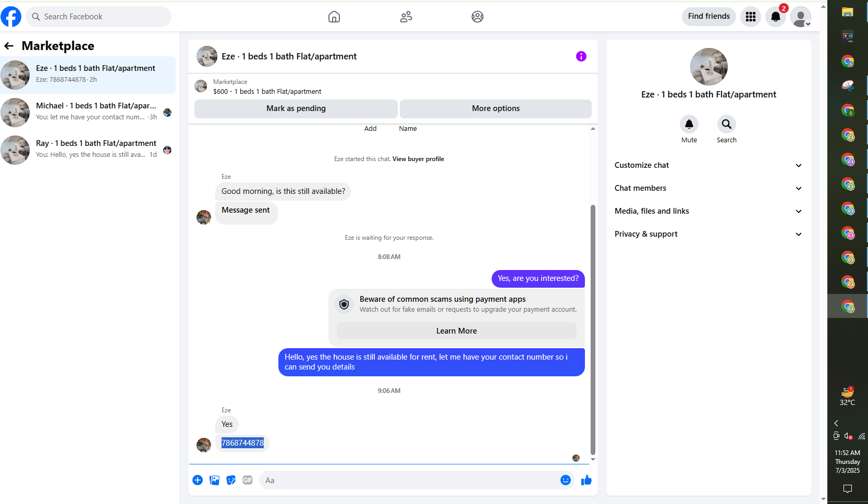Open the account profile menu
This screenshot has width=868, height=504.
click(801, 17)
